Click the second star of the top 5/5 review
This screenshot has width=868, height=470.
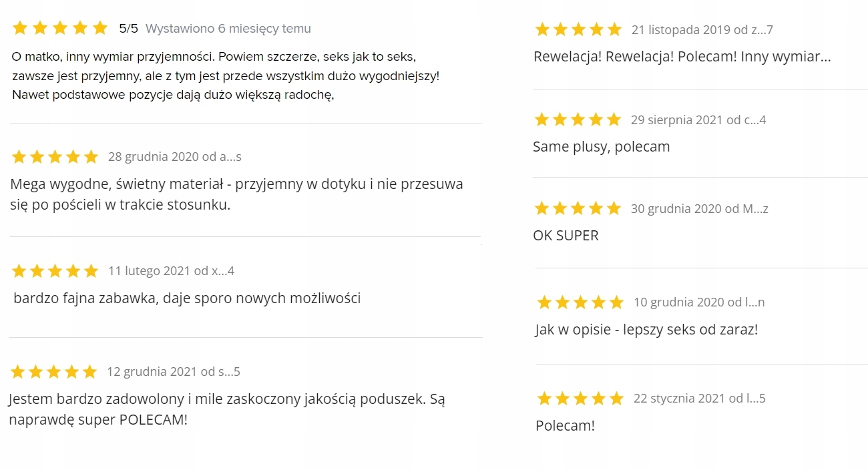click(40, 28)
